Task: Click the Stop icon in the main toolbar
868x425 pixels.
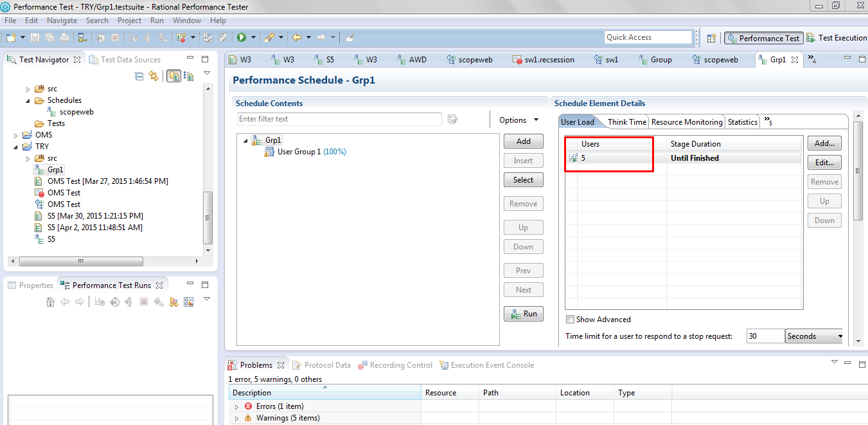Action: [115, 37]
